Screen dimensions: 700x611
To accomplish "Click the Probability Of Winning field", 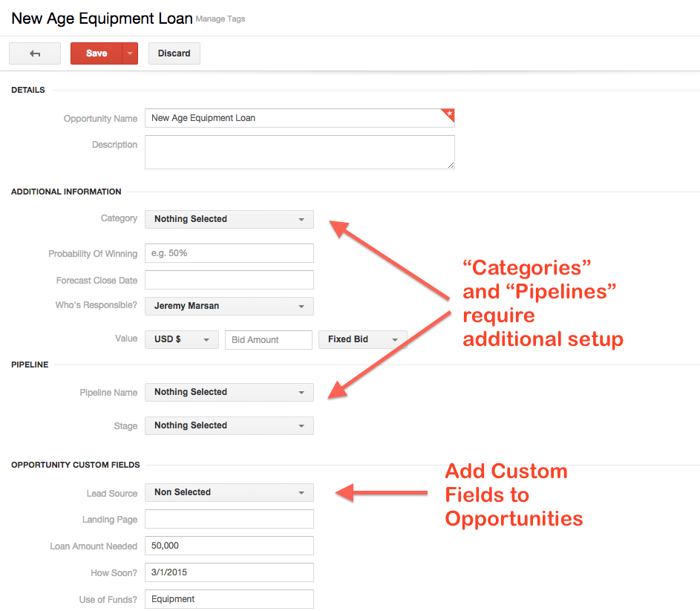I will click(229, 253).
